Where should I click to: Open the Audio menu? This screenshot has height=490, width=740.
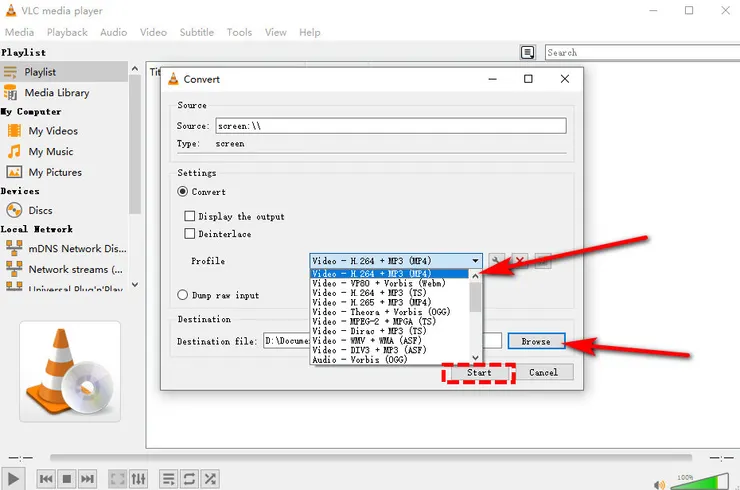pyautogui.click(x=114, y=32)
